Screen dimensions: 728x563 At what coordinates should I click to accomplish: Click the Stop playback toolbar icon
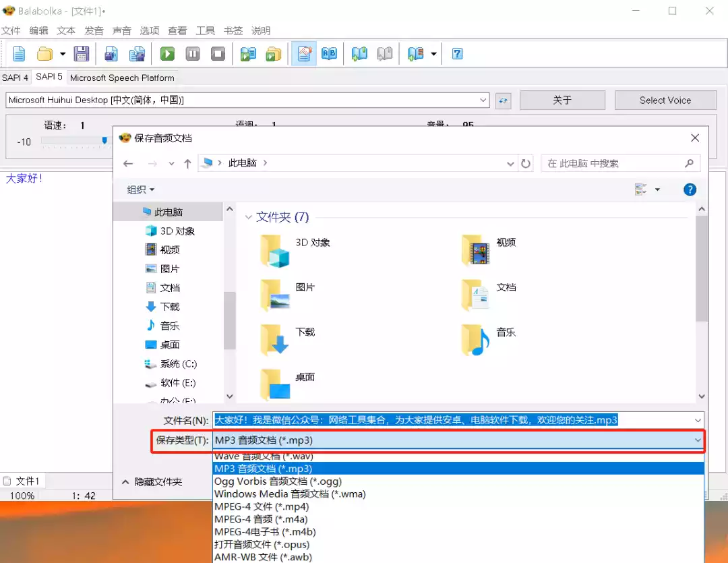(x=218, y=54)
